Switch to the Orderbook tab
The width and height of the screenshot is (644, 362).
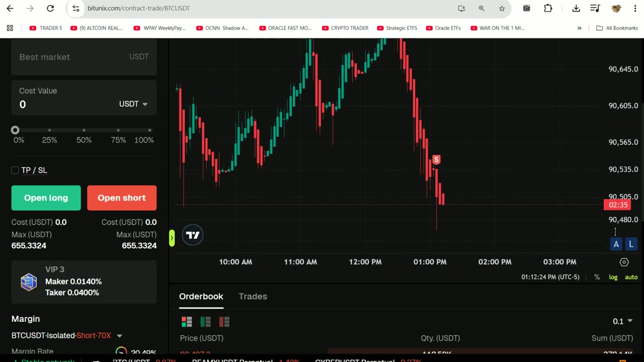coord(201,297)
